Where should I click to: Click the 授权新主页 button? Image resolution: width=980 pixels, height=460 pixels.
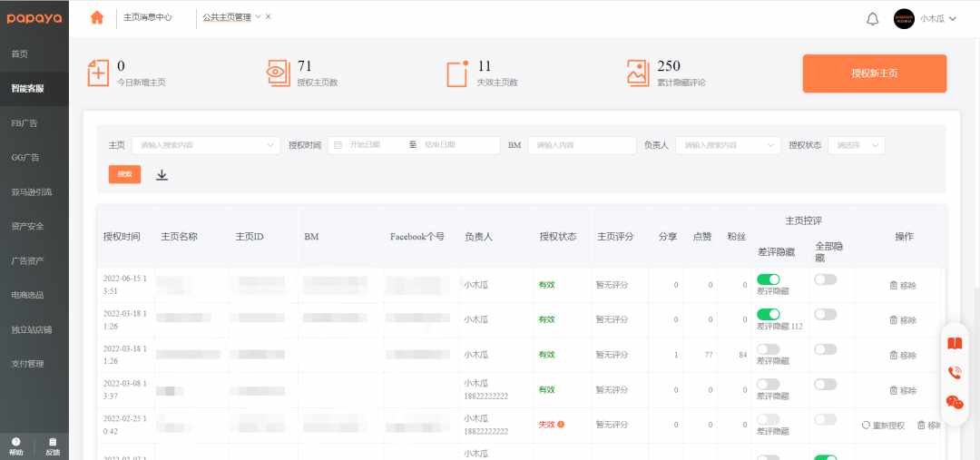[x=875, y=73]
